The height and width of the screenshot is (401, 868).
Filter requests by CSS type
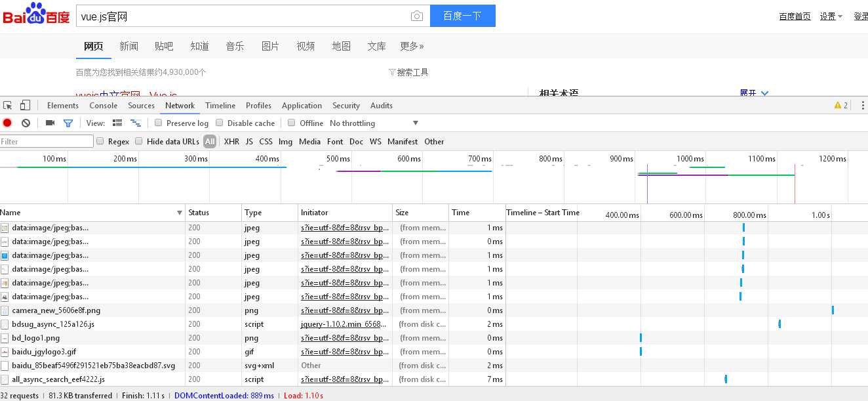pyautogui.click(x=266, y=141)
